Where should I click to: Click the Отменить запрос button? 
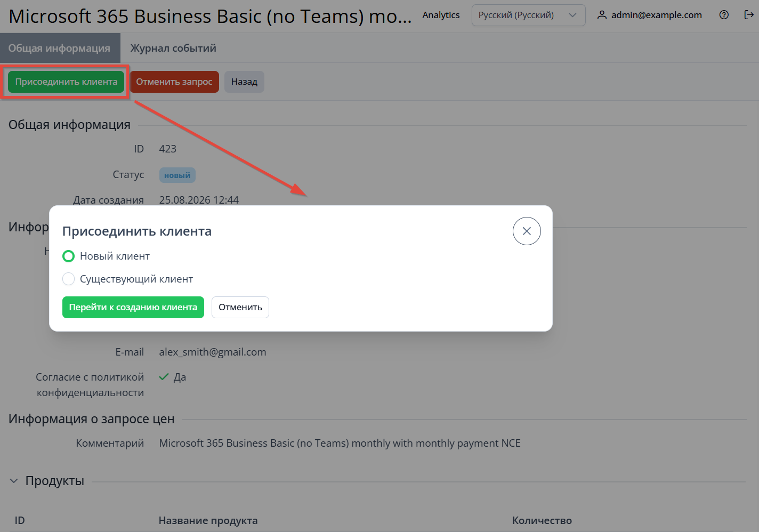(174, 82)
